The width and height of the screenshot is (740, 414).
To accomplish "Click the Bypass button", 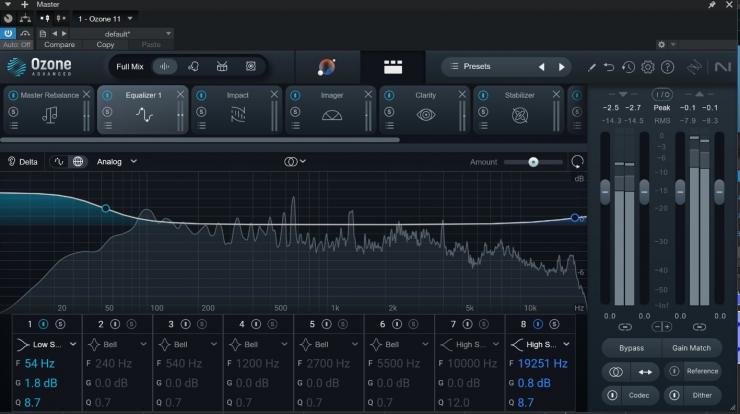I will click(x=631, y=347).
